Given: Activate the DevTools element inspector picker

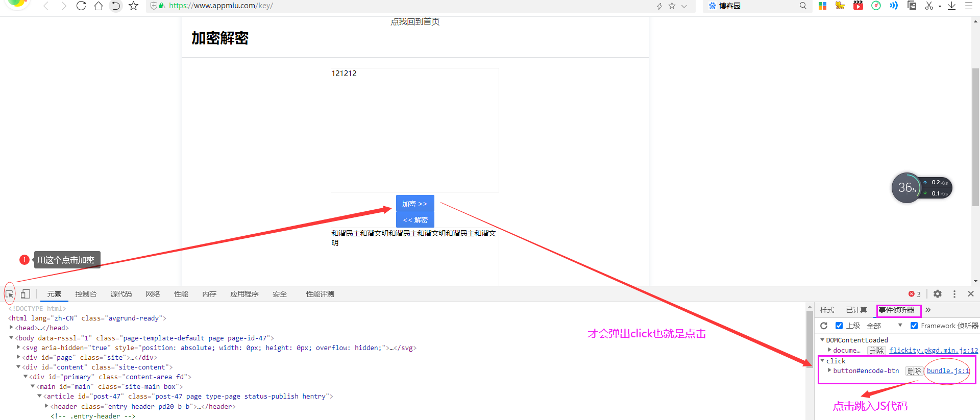Looking at the screenshot, I should point(9,294).
